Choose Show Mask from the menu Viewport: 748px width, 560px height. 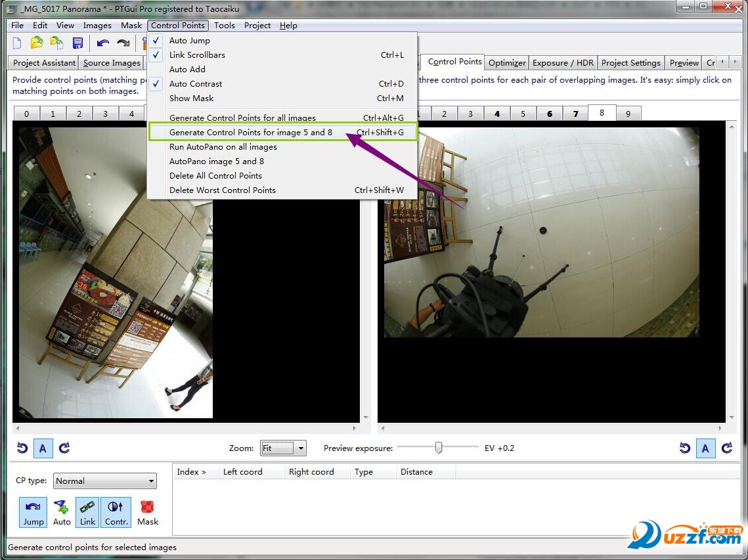[x=283, y=98]
